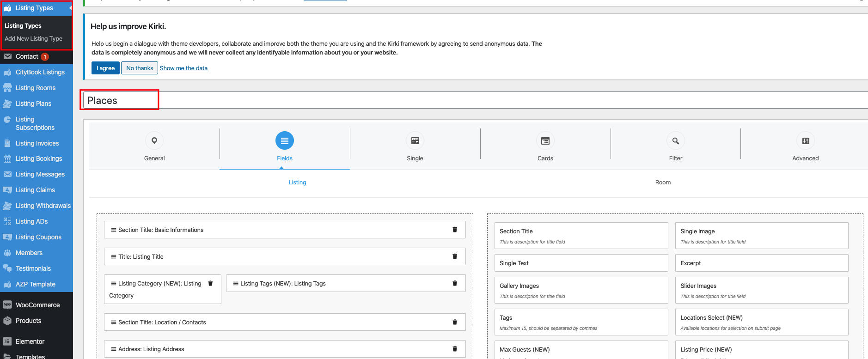868x359 pixels.
Task: Open the Listing Types menu
Action: tap(37, 8)
